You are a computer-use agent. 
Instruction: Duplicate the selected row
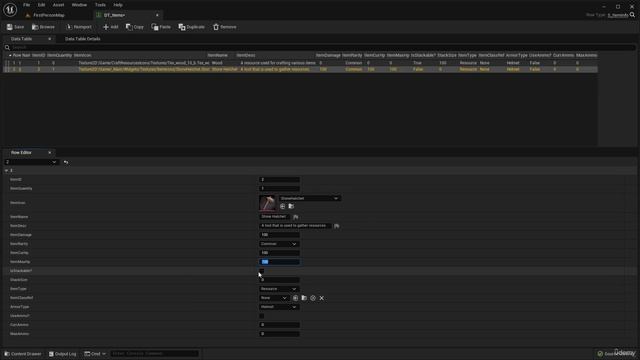pos(191,27)
